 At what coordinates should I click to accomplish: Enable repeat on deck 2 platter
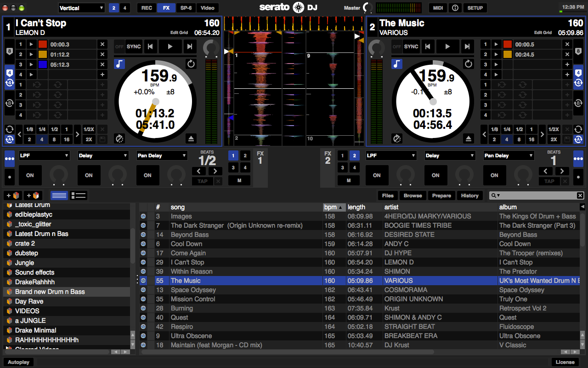(469, 64)
